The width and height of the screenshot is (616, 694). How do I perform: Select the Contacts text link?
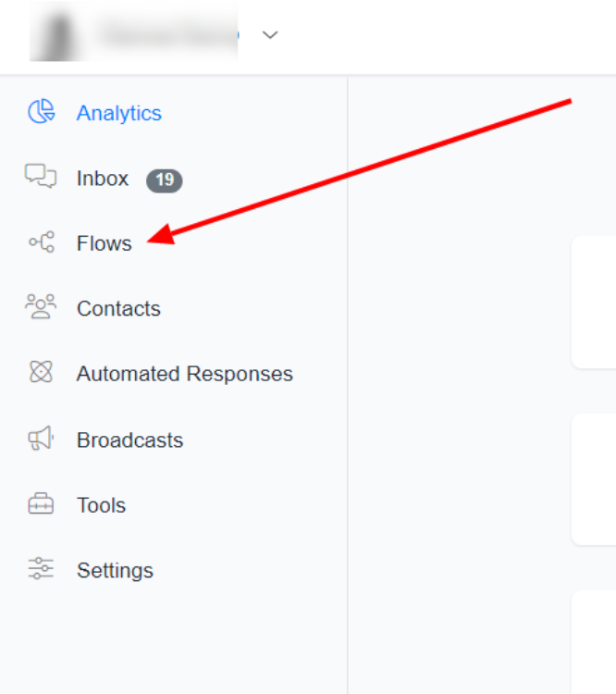point(118,309)
